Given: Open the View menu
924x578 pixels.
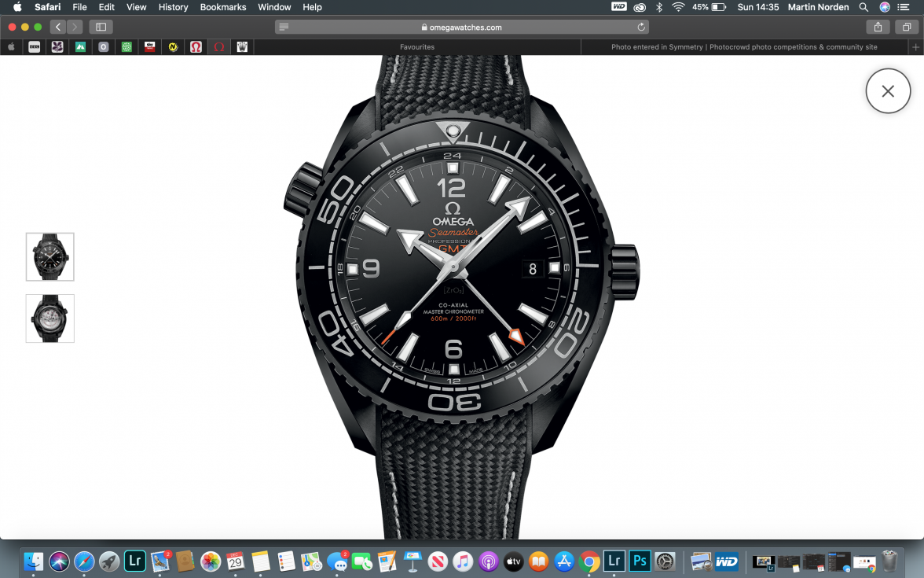Looking at the screenshot, I should [136, 7].
